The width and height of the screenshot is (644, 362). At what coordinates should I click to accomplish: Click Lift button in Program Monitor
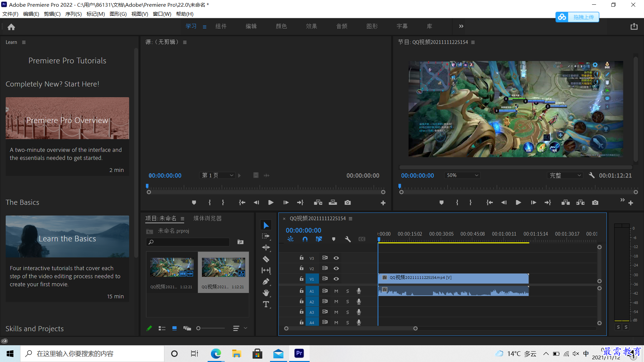566,202
